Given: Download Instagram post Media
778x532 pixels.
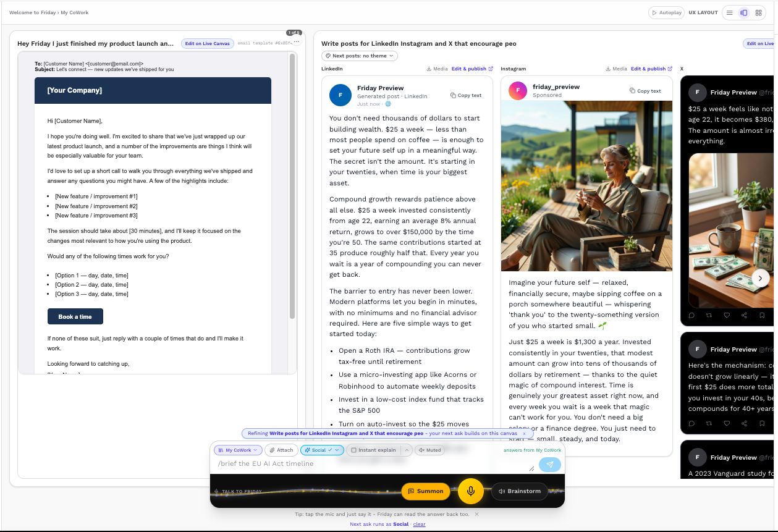Looking at the screenshot, I should [x=616, y=69].
